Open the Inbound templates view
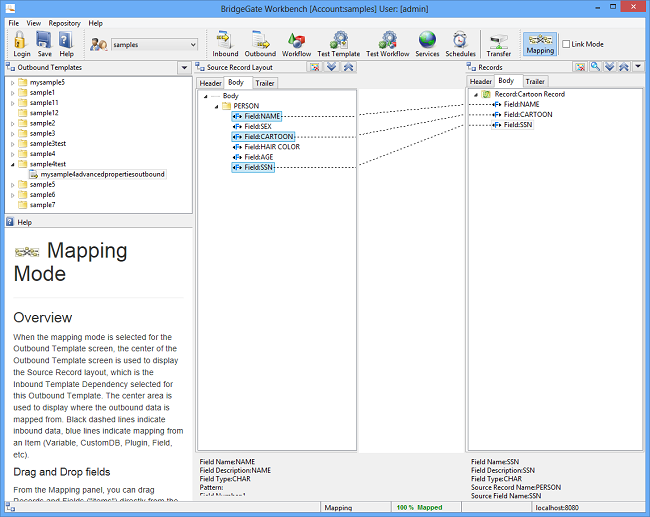The width and height of the screenshot is (650, 517). (x=225, y=44)
